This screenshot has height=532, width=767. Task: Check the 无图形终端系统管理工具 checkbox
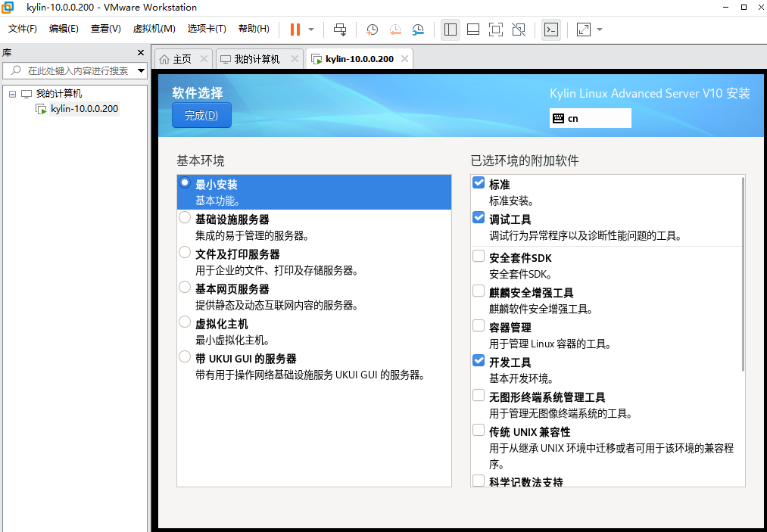point(479,395)
